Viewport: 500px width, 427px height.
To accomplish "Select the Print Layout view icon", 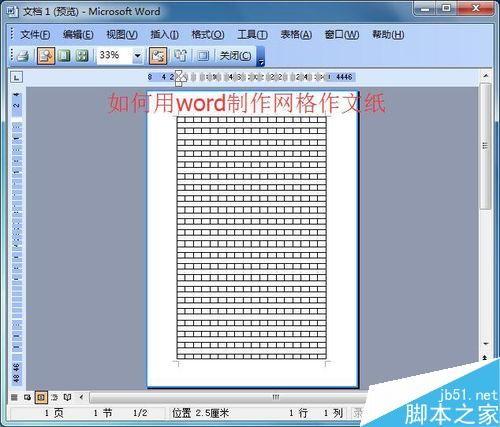I will [41, 397].
